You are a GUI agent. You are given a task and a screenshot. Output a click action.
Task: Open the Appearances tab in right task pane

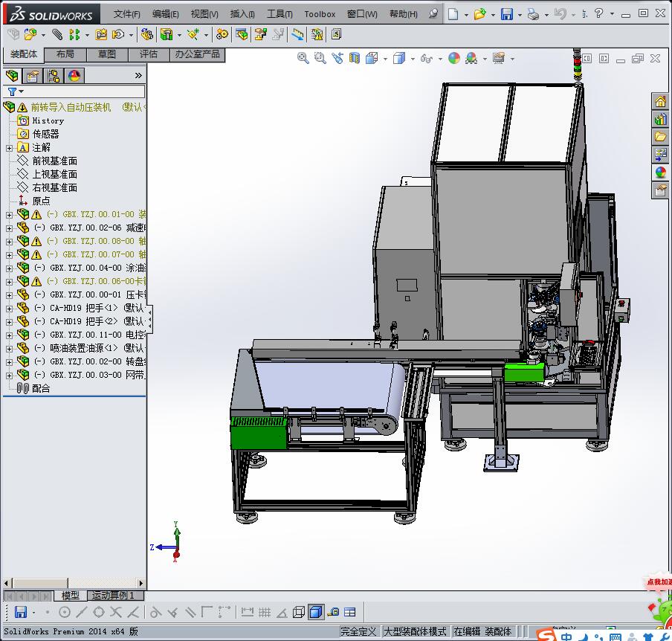(x=660, y=173)
